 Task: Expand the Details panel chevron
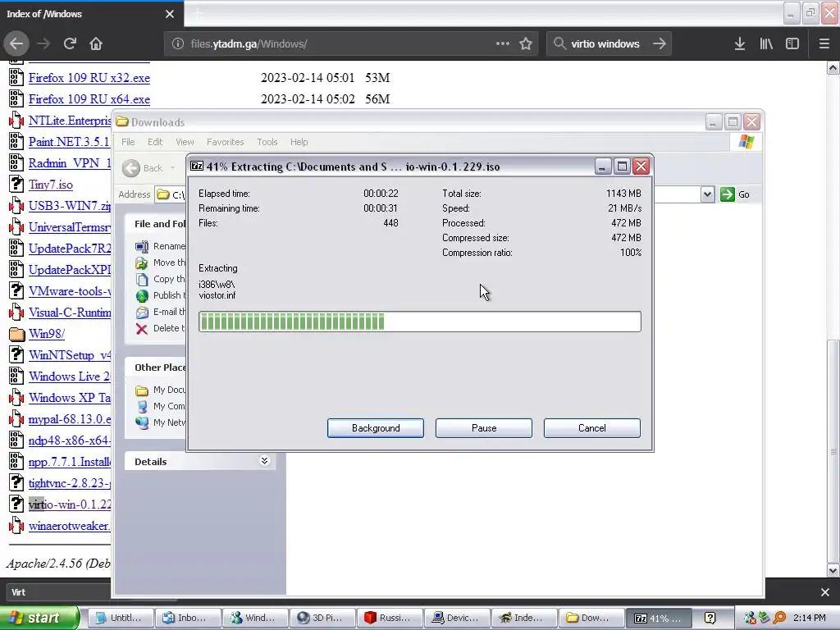coord(264,461)
